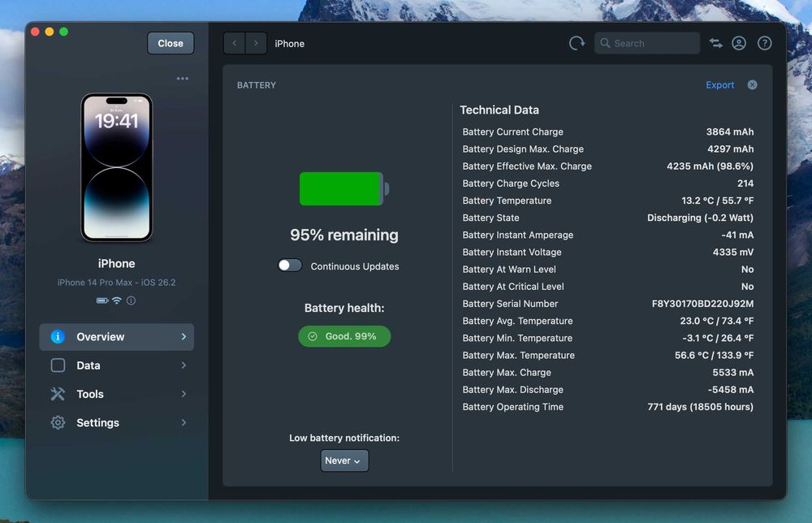This screenshot has height=523, width=812.
Task: Go back with the left arrow
Action: (235, 44)
